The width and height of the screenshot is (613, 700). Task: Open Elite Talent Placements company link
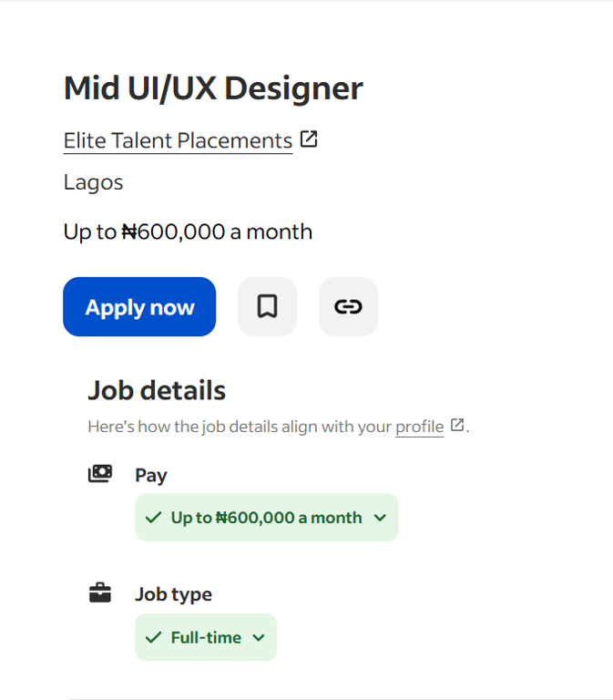point(178,140)
